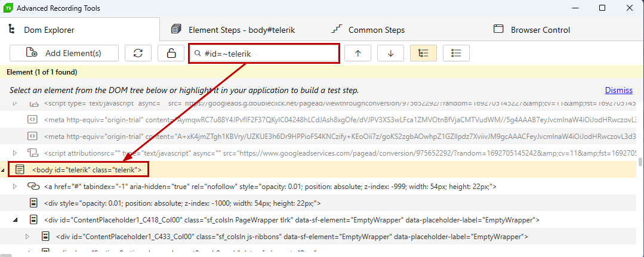Click the #id=~telerik search field
The width and height of the screenshot is (644, 257).
click(x=264, y=54)
